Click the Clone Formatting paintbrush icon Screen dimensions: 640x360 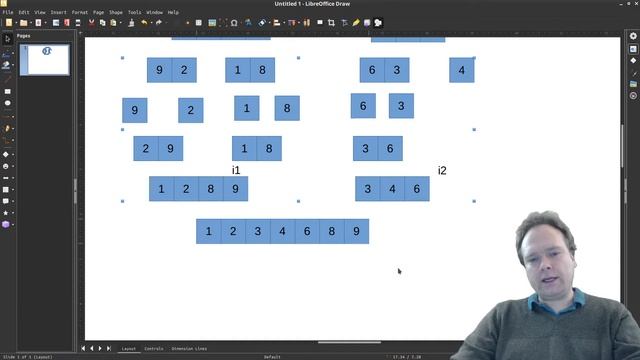coord(131,23)
